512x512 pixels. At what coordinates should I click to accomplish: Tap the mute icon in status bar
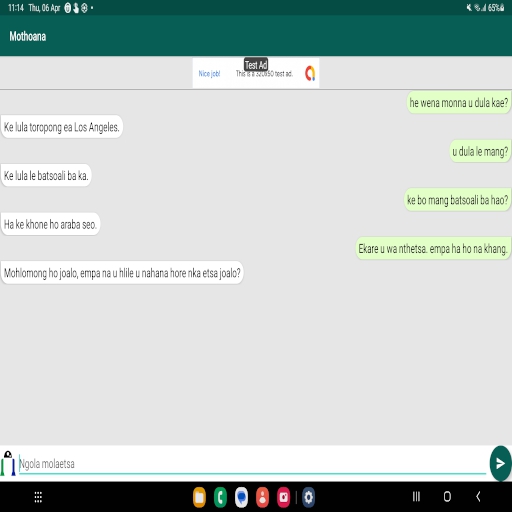[x=469, y=8]
